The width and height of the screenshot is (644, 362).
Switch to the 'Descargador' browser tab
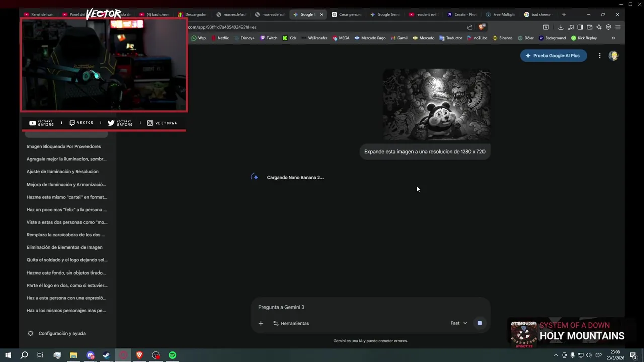coord(193,14)
